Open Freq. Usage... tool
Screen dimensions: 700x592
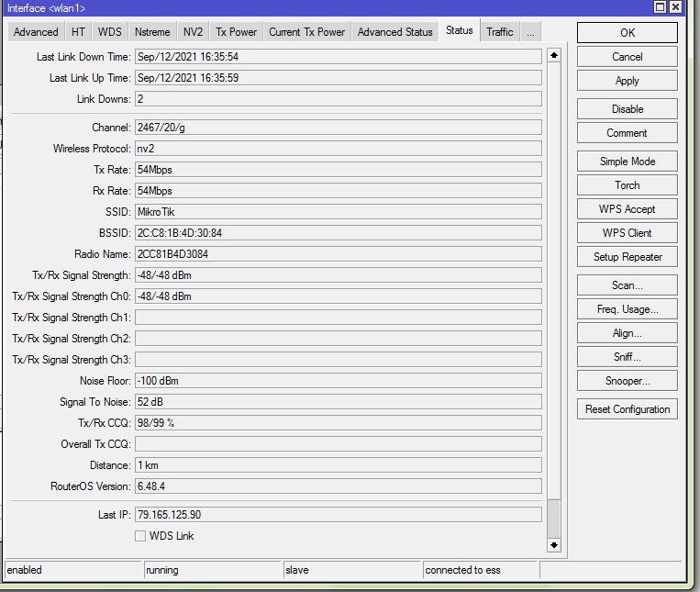628,309
